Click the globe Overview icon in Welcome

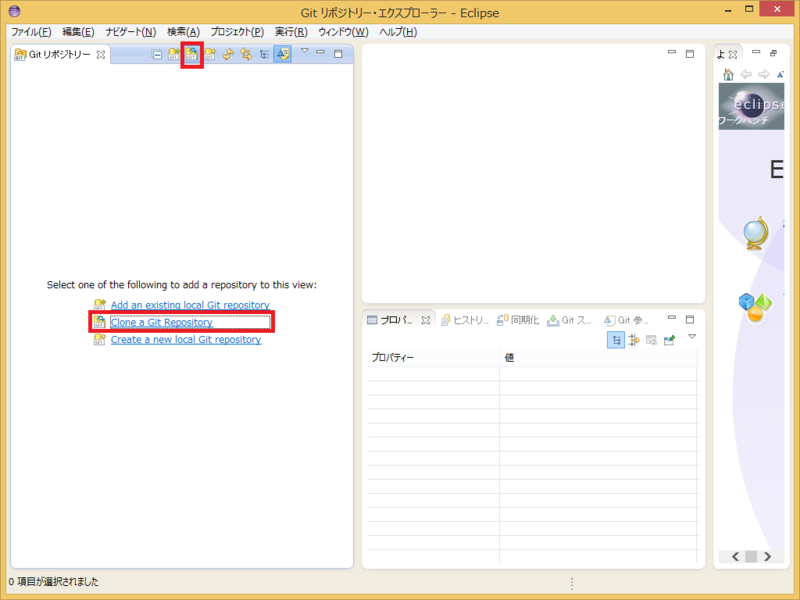click(x=755, y=233)
